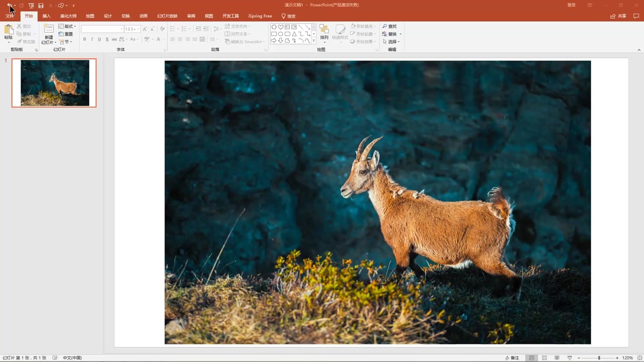Click the 新建幻灯片 new slide icon
Viewport: 644px width, 362px height.
click(48, 30)
